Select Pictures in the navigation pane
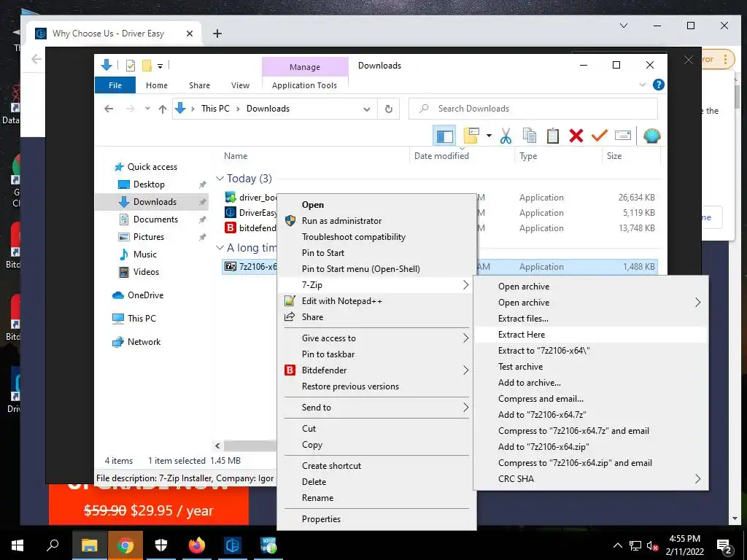The image size is (747, 560). 149,237
